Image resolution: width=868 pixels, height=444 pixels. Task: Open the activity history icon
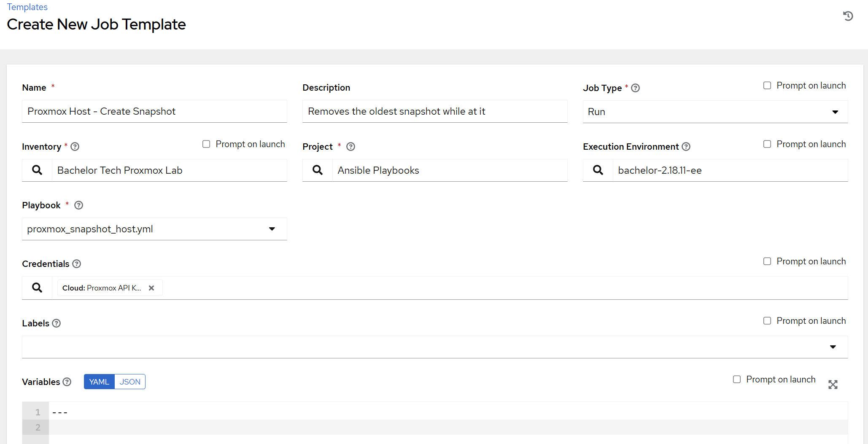pos(848,16)
